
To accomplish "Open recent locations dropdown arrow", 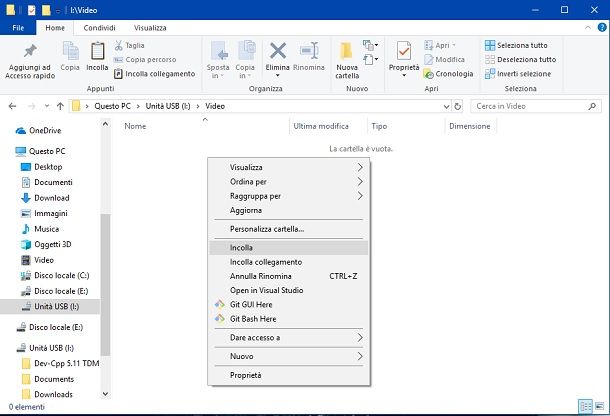I will point(47,106).
